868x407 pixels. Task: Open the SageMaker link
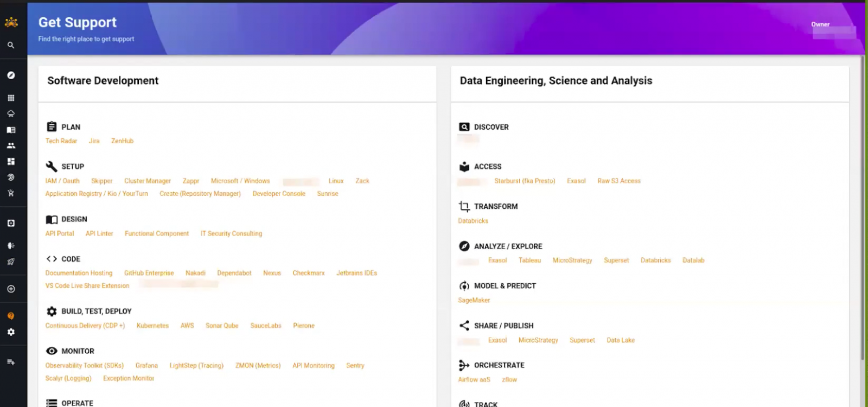(474, 301)
